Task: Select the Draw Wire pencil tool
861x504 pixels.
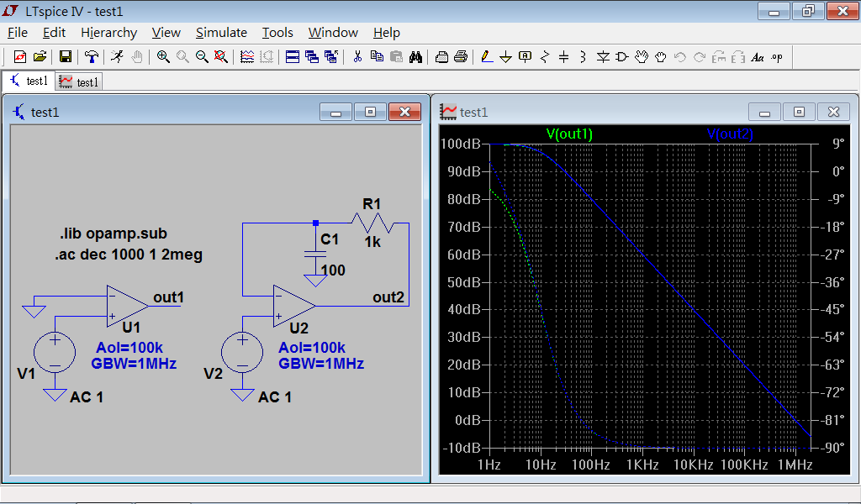Action: point(487,56)
